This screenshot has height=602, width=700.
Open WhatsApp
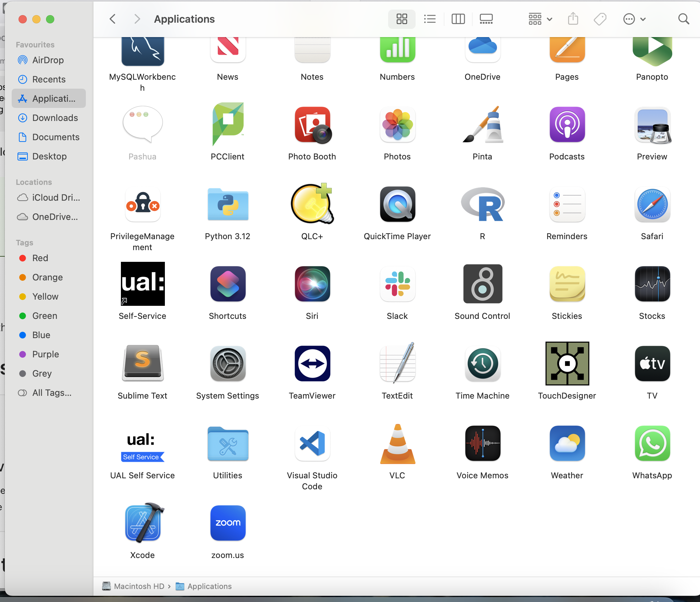(652, 444)
